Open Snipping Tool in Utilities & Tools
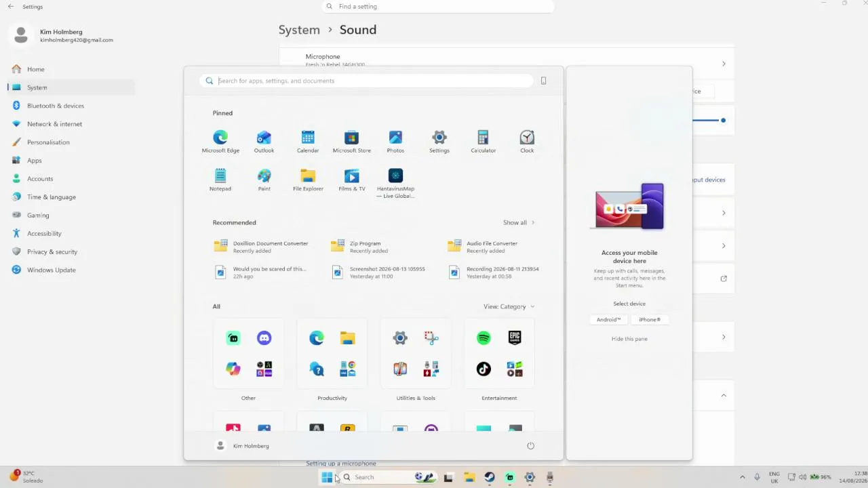Viewport: 868px width, 488px height. coord(431,338)
